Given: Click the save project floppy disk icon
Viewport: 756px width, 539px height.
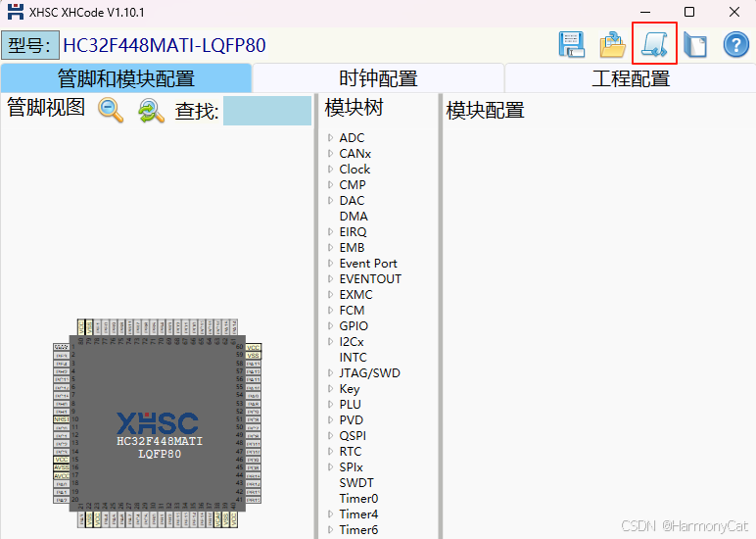Looking at the screenshot, I should pyautogui.click(x=572, y=44).
